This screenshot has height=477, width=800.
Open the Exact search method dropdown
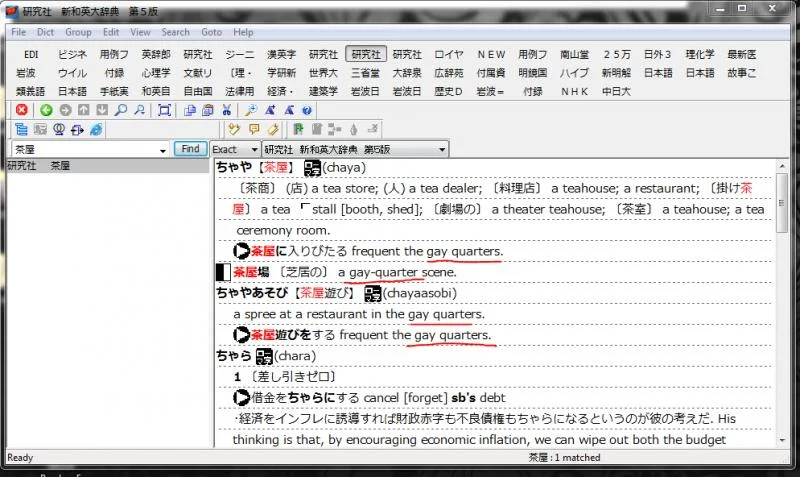click(235, 149)
